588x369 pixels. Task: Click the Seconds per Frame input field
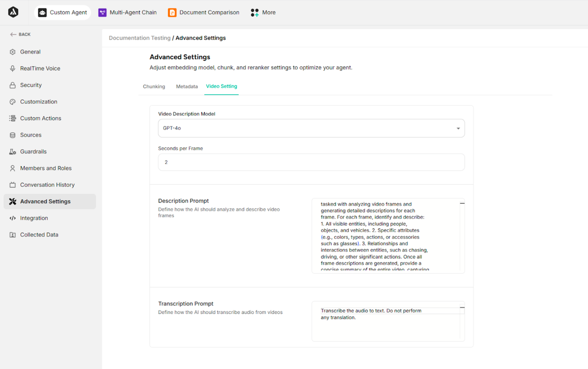pos(311,162)
